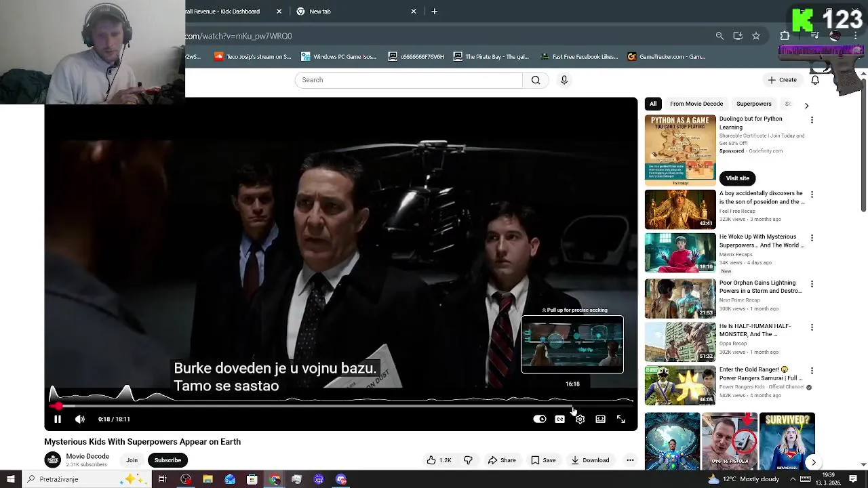
Task: Open He Is HALF-HUMAN HALF-MONSTER title
Action: (755, 330)
